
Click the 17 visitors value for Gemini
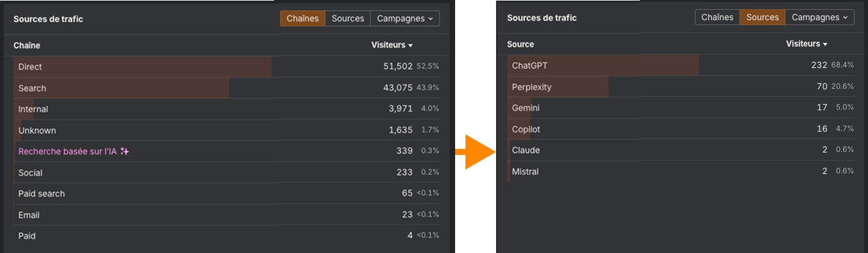click(x=822, y=108)
